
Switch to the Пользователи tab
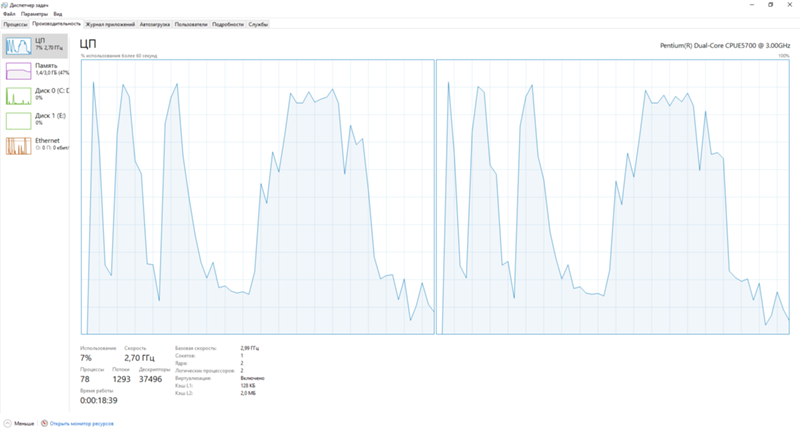[x=192, y=23]
